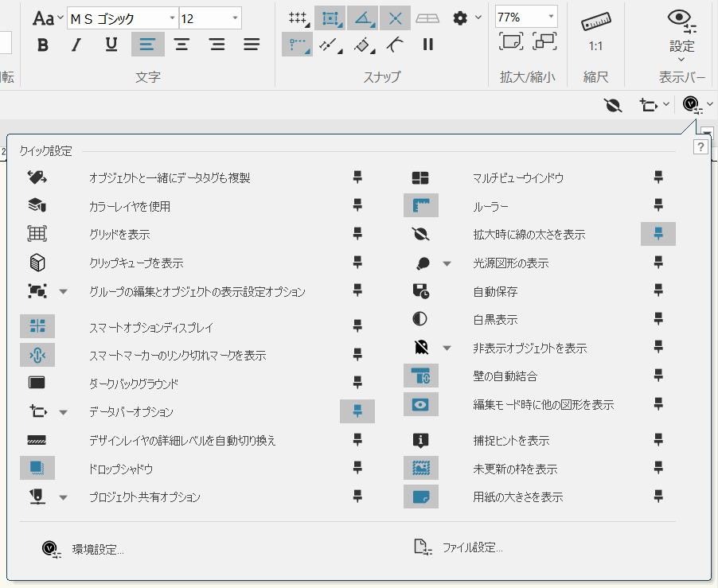The image size is (718, 588).
Task: Pin the ruler option to toolbar
Action: (658, 205)
